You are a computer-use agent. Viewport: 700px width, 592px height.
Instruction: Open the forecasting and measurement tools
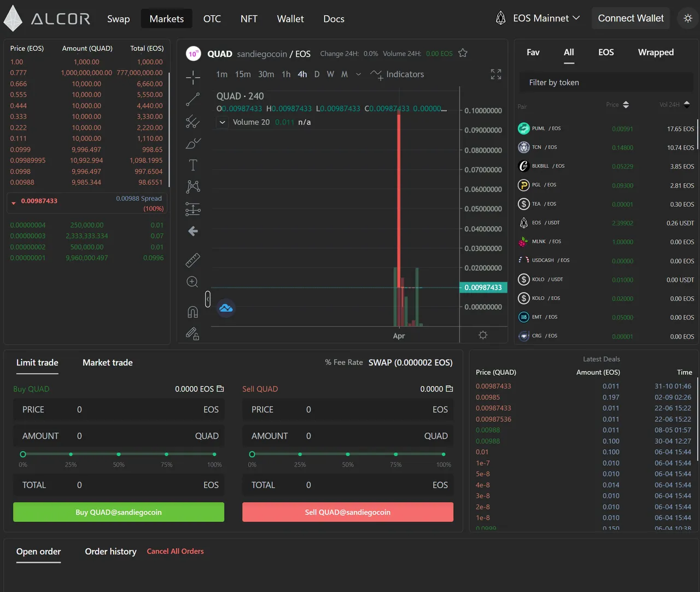(193, 209)
